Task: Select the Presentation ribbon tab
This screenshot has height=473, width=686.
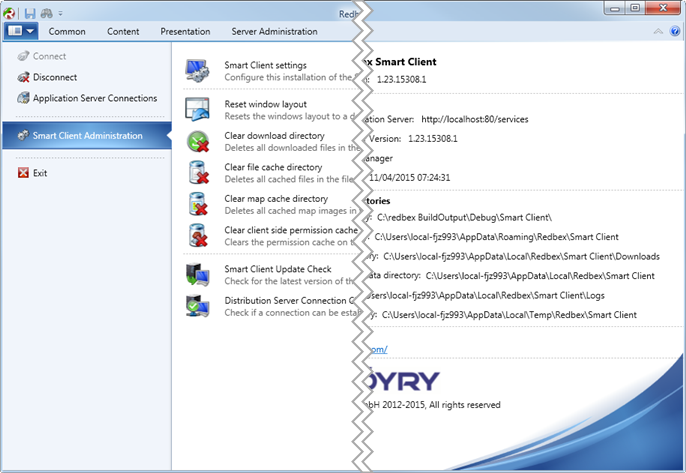Action: click(x=185, y=31)
